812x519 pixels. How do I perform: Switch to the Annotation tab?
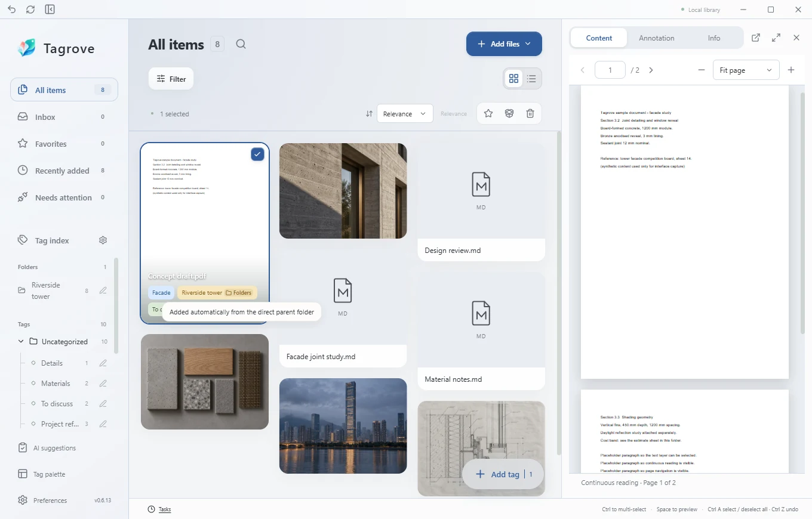point(656,38)
